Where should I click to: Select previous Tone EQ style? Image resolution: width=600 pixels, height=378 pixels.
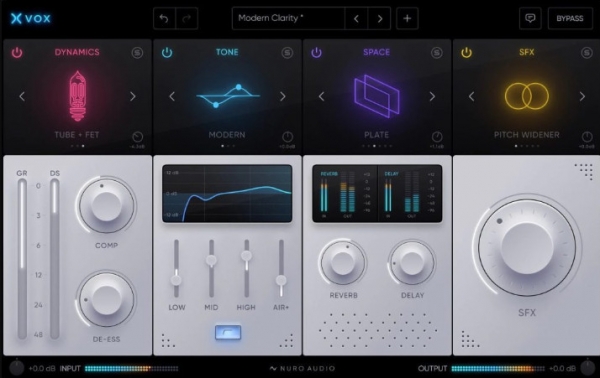pyautogui.click(x=172, y=96)
